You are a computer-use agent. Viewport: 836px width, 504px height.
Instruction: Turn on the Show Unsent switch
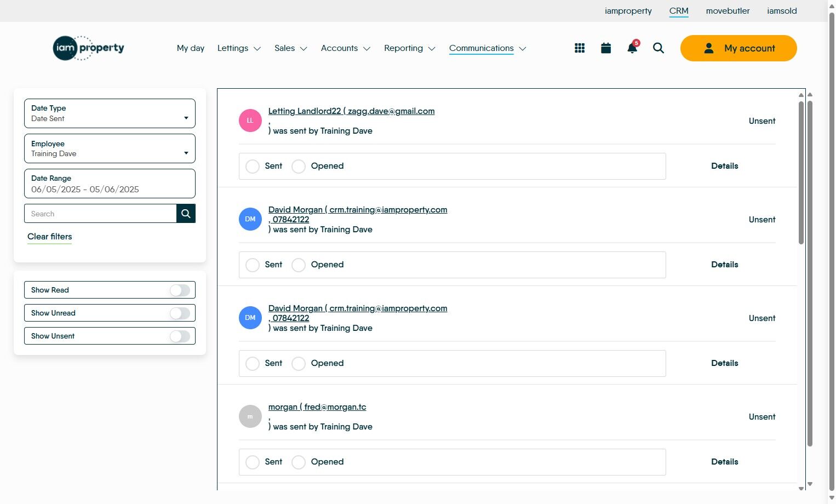[x=180, y=336]
